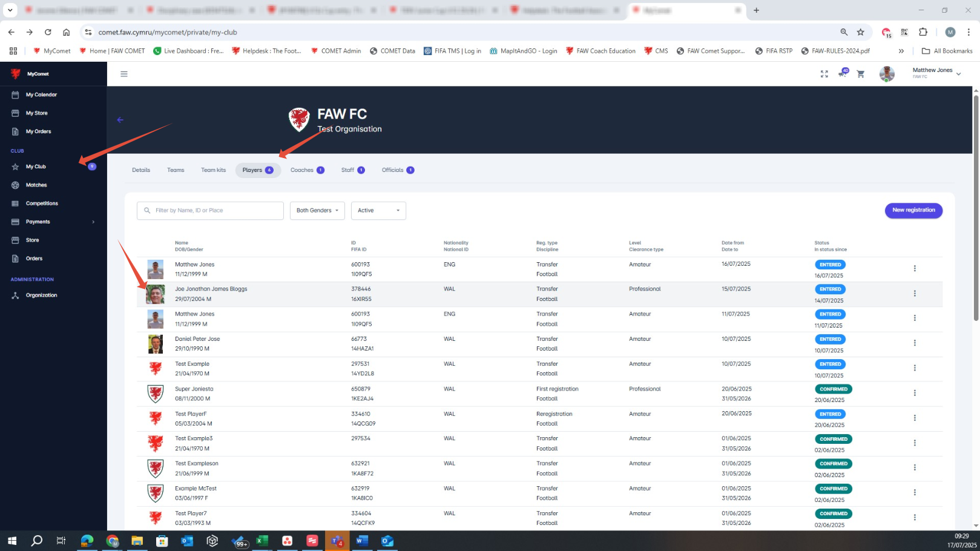
Task: Open options menu for Daniel Peter Jose
Action: pos(915,343)
